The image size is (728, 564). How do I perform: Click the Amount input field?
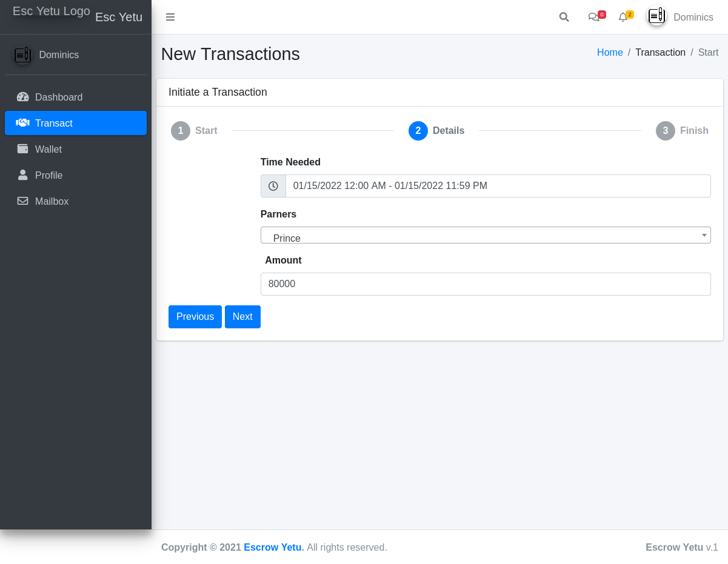pos(485,284)
